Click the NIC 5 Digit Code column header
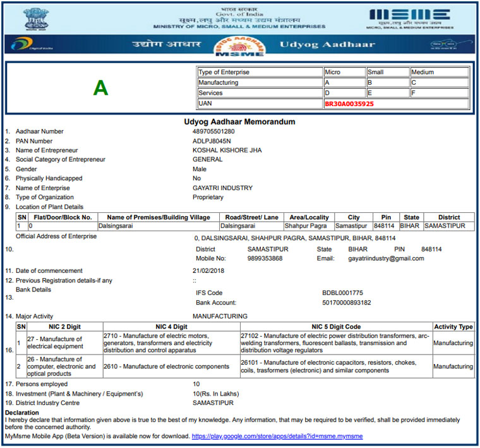 tap(335, 327)
